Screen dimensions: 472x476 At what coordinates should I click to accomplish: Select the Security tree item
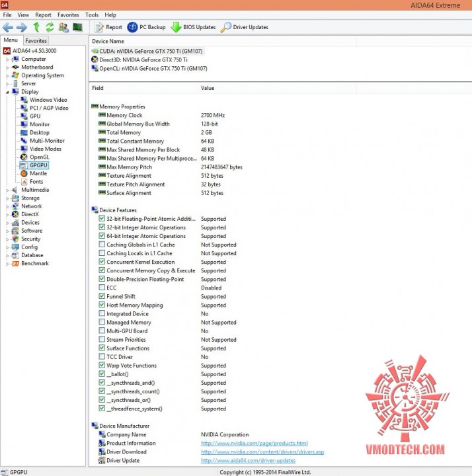point(26,239)
